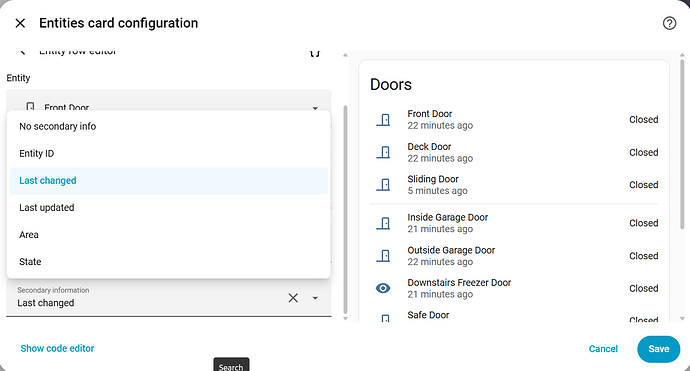690x371 pixels.
Task: Click the Front Door door icon in preview
Action: [x=383, y=120]
